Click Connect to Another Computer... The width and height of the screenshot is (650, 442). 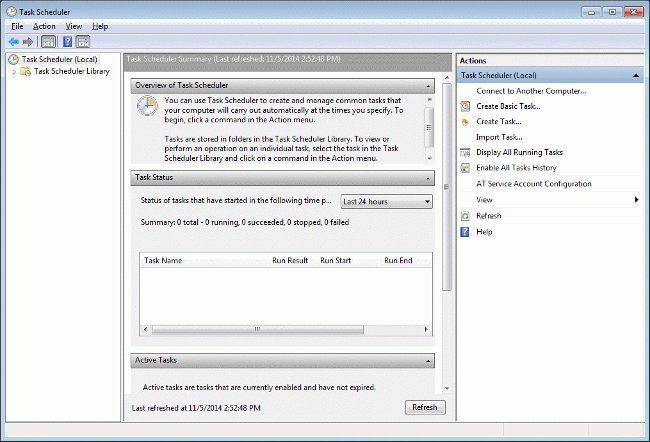[x=531, y=91]
